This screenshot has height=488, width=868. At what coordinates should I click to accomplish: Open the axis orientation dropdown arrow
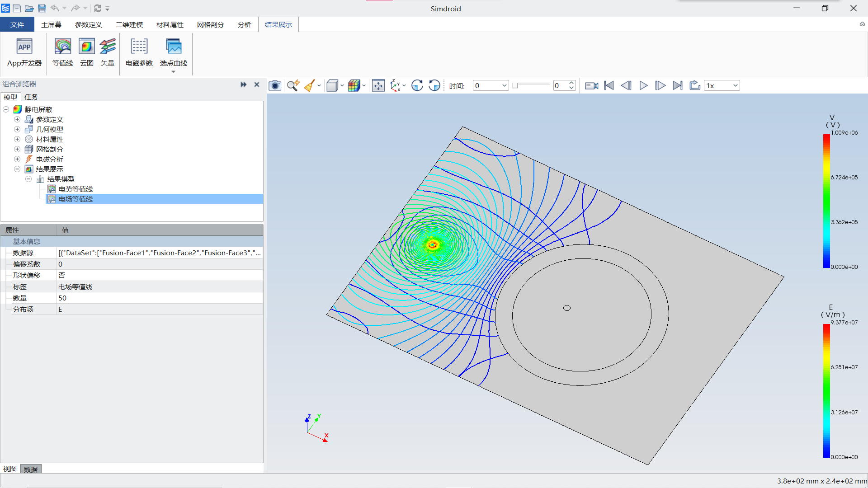point(404,85)
